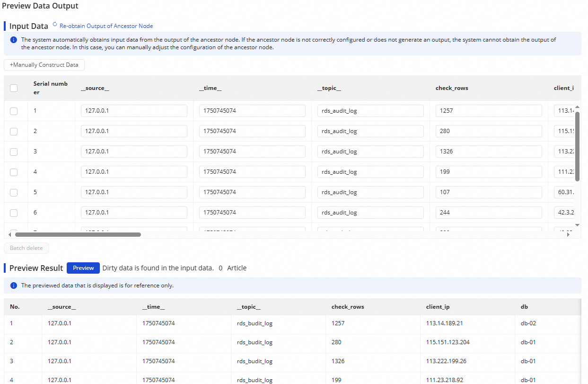
Task: Edit the check_rows field containing 1257
Action: [488, 111]
